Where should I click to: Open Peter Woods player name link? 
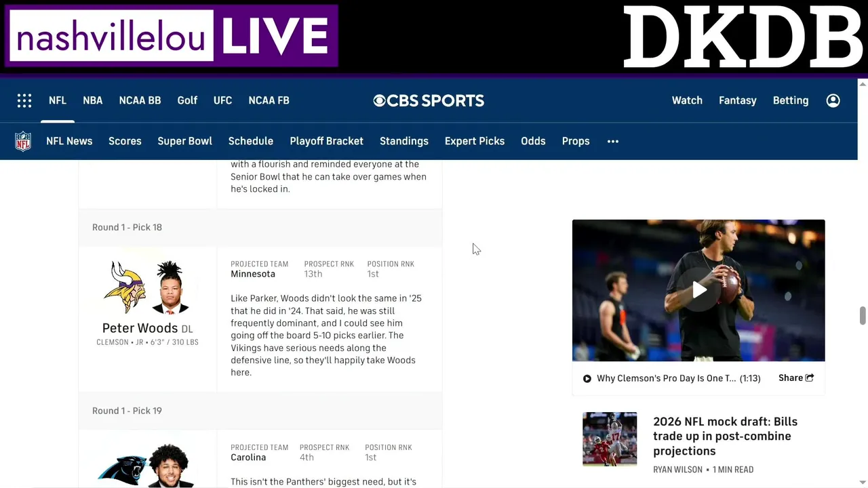(x=140, y=328)
